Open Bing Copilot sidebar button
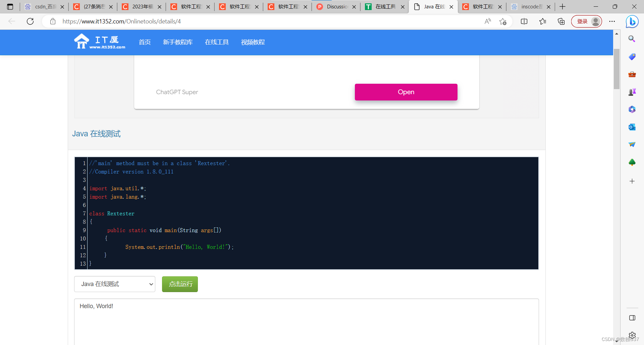 point(632,22)
